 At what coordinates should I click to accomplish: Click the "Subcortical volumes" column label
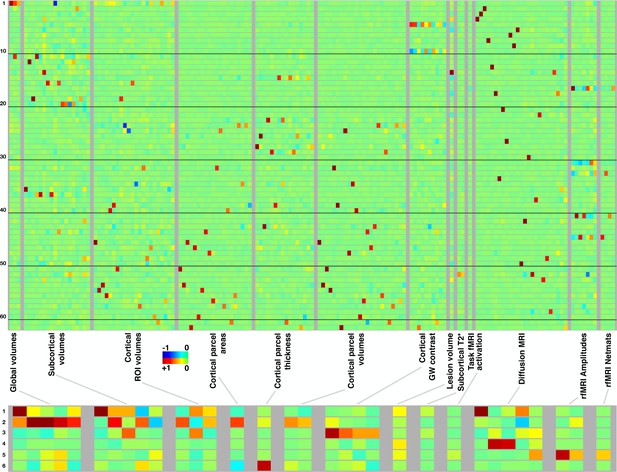coord(56,355)
